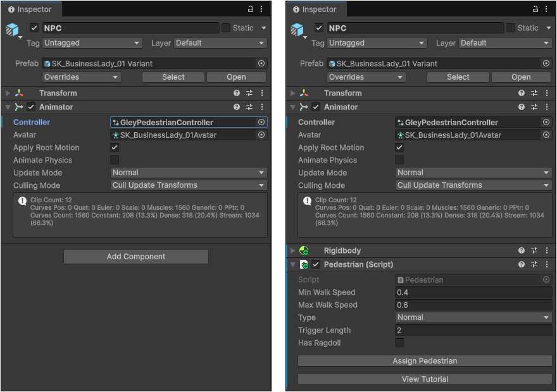Open Culling Mode dropdown in right Inspector
557x392 pixels.
click(x=473, y=185)
